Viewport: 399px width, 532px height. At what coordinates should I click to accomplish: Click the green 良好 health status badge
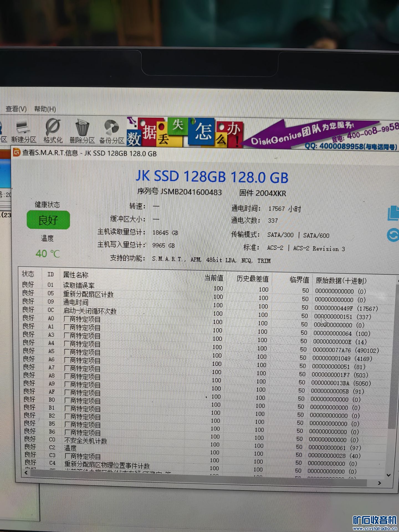point(48,220)
